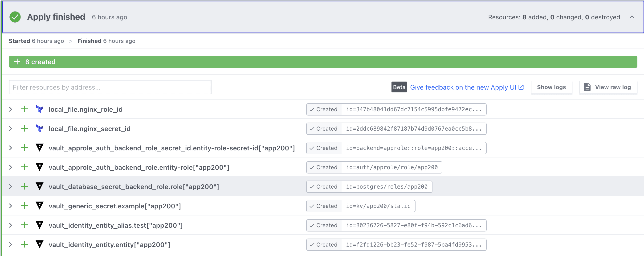Expand the local_file.nginx_role_id resource row
The width and height of the screenshot is (644, 256).
[x=11, y=109]
